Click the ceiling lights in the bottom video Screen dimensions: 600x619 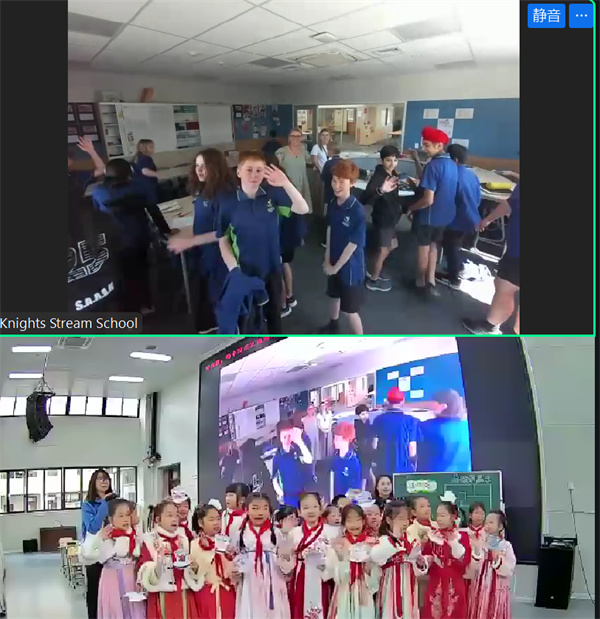click(150, 356)
